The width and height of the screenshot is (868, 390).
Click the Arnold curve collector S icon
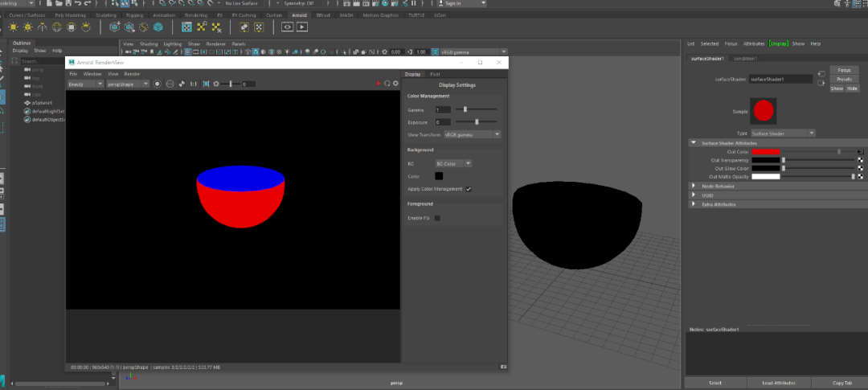143,27
